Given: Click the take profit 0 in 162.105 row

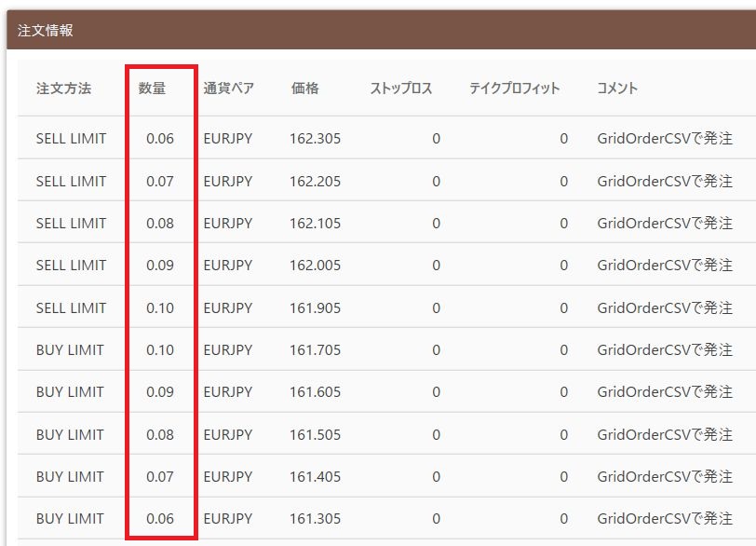Looking at the screenshot, I should (x=563, y=224).
